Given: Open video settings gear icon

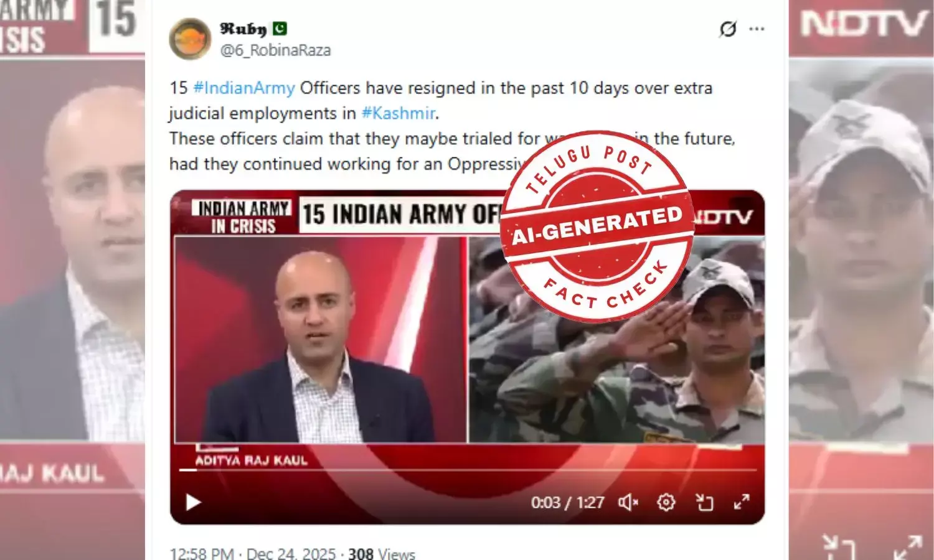Looking at the screenshot, I should (666, 502).
